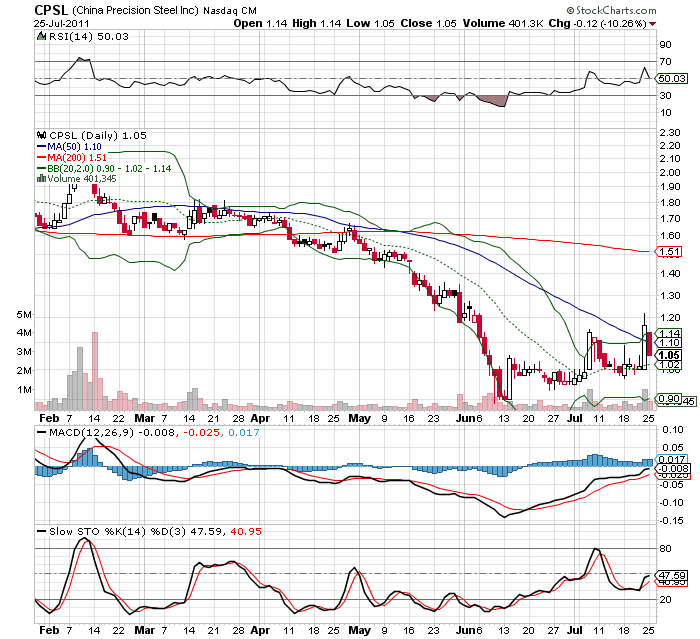
Task: Click the China Precision Steel Inc company name
Action: 135,10
